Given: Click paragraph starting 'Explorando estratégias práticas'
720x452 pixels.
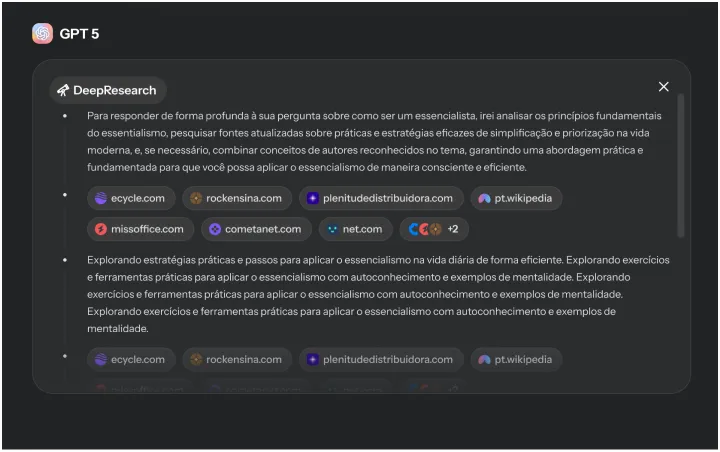Looking at the screenshot, I should tap(378, 294).
